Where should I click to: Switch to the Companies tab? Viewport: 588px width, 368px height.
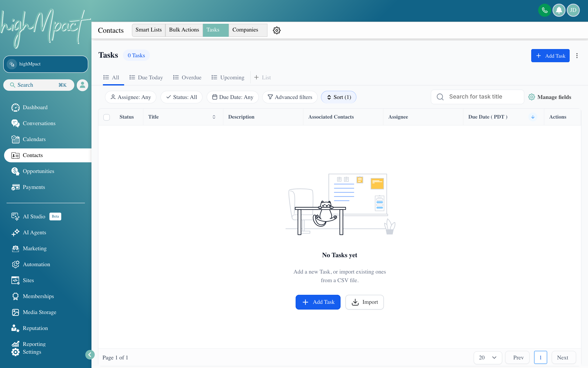coord(248,30)
